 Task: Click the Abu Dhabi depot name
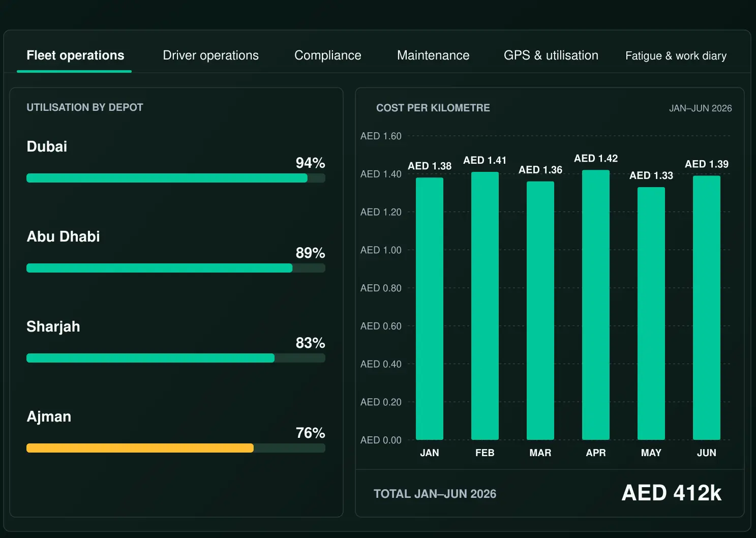[63, 236]
